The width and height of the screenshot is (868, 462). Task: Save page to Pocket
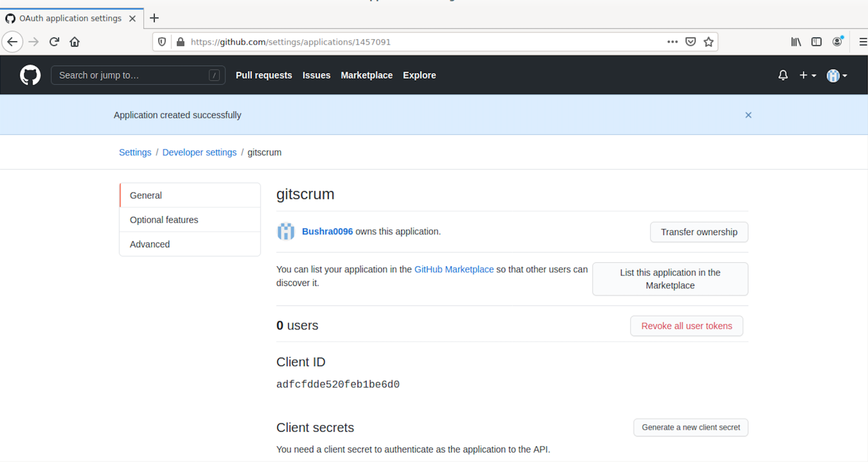pos(690,42)
